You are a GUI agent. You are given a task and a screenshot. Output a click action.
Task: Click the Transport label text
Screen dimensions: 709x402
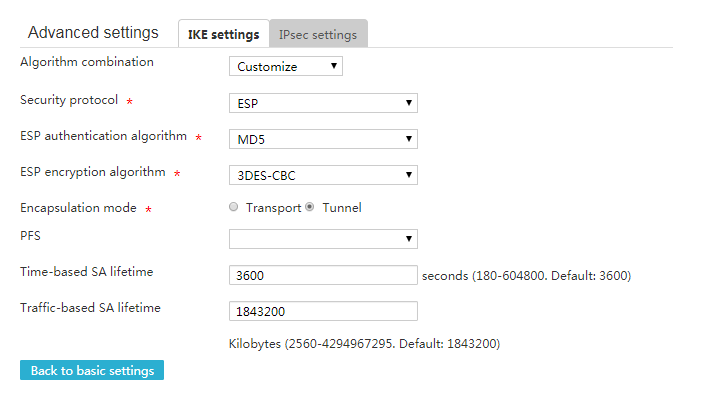(274, 208)
